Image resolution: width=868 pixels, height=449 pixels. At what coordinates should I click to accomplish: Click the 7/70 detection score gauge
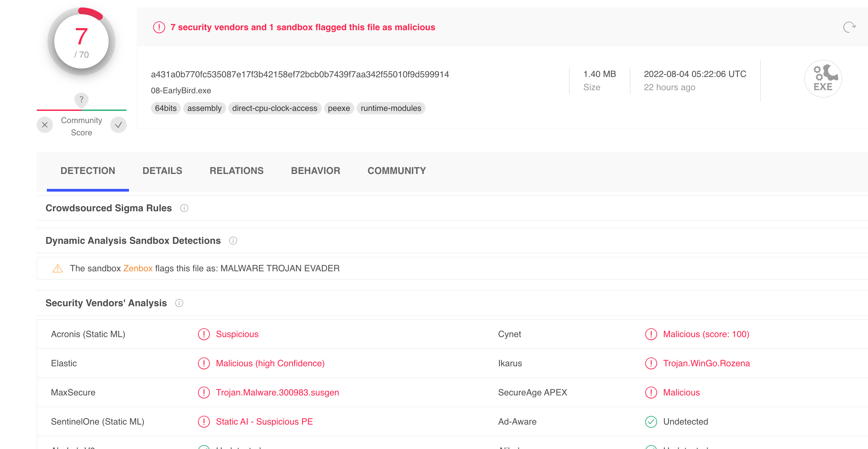point(81,41)
